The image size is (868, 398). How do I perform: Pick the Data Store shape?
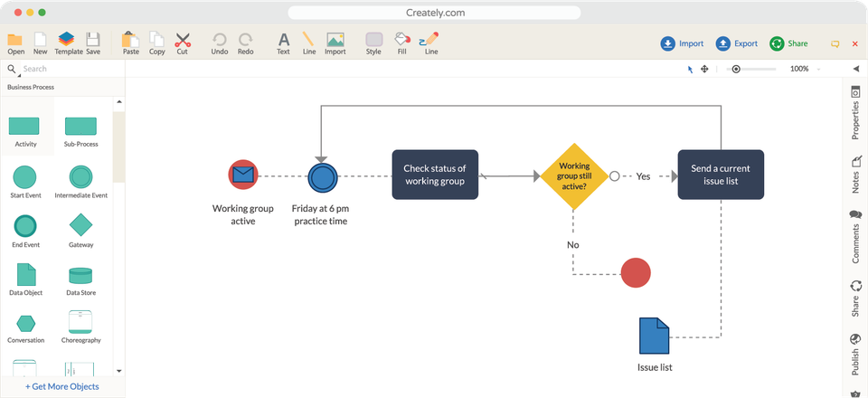[x=80, y=274]
